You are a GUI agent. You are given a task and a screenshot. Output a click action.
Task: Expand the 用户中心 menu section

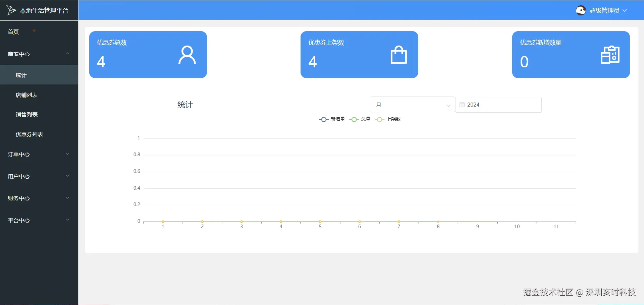tap(39, 176)
